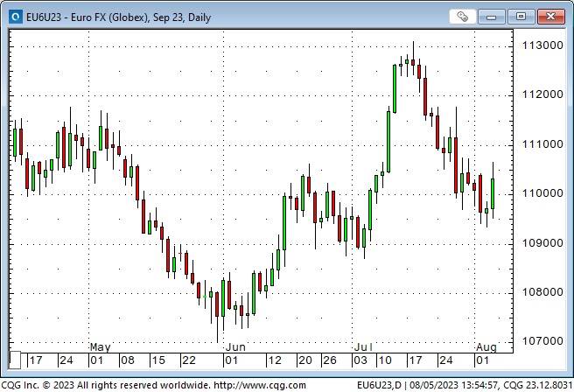
Task: Click date label 17 before 24 on time axis
Action: coord(36,360)
